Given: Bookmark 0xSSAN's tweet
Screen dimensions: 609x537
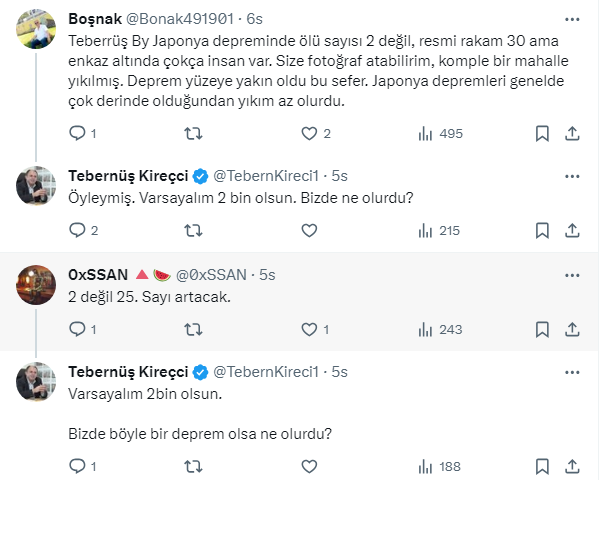Looking at the screenshot, I should click(542, 328).
